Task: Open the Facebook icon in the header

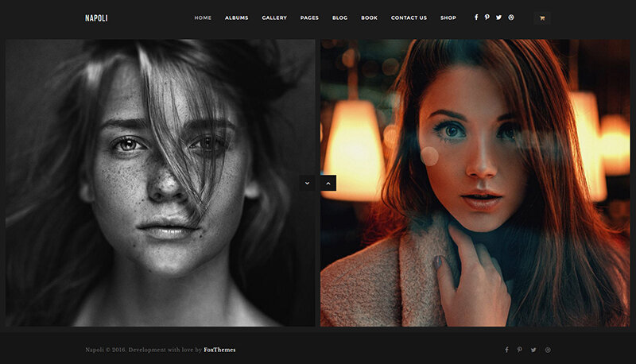Action: [x=476, y=17]
